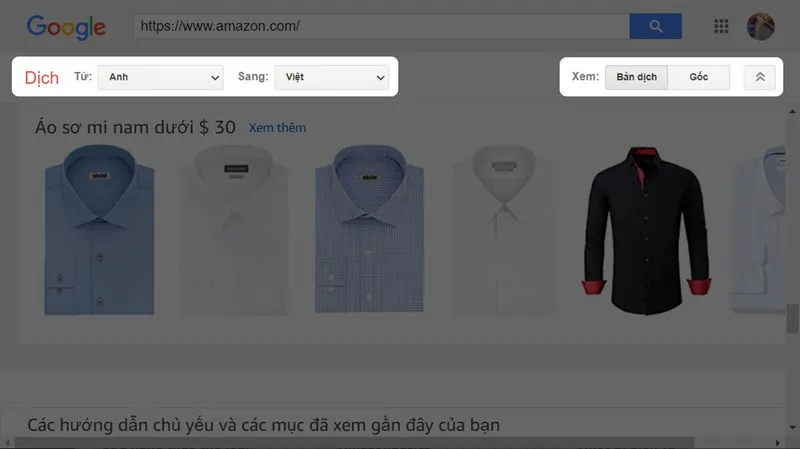Screen dimensions: 800x449
Task: Select the solid blue dress shirt thumbnail
Action: point(99,230)
